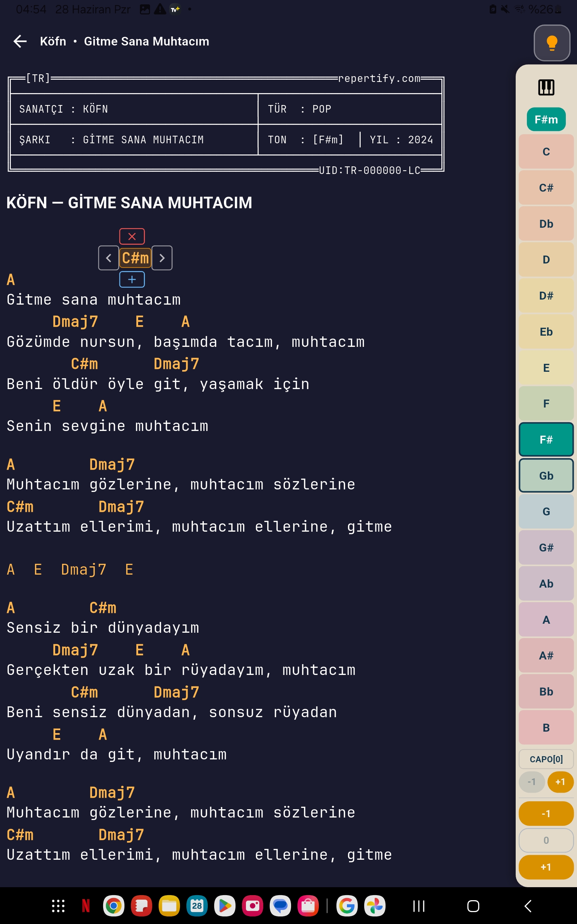The height and width of the screenshot is (924, 577).
Task: Transpose up with large +1 button
Action: pyautogui.click(x=546, y=867)
